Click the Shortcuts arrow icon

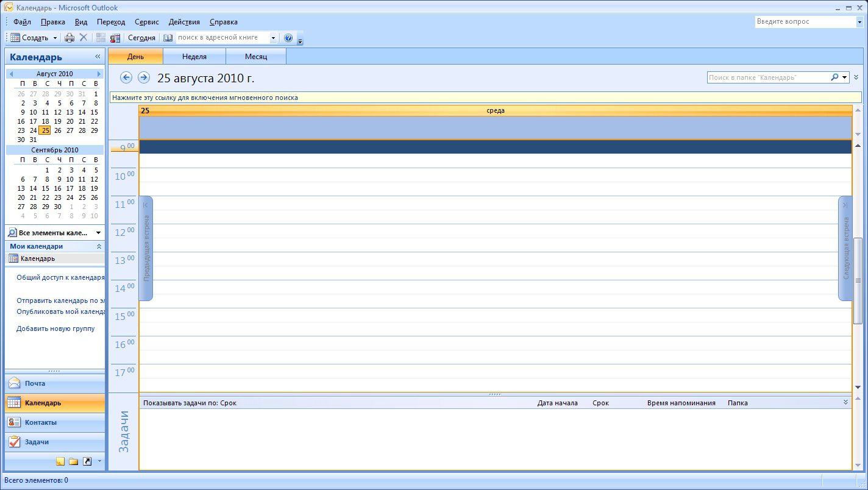87,461
